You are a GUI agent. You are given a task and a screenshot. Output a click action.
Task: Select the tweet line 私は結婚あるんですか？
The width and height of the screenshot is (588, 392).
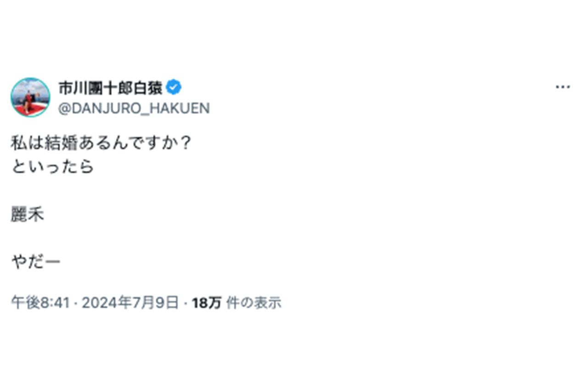tap(102, 142)
